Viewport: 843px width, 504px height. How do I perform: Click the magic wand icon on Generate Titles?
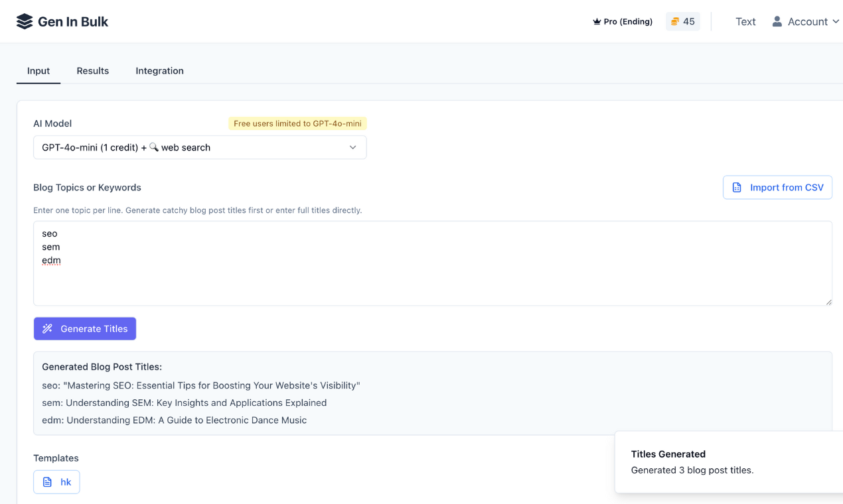point(48,329)
